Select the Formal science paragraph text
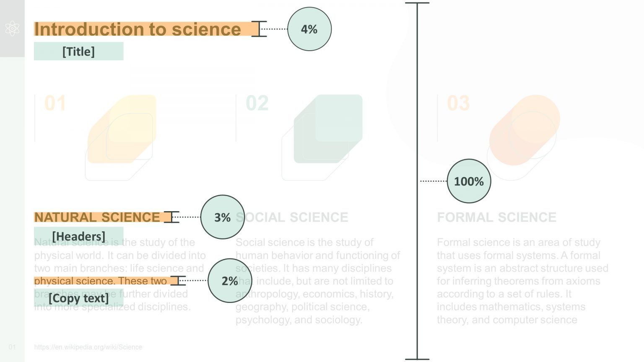 pyautogui.click(x=522, y=281)
